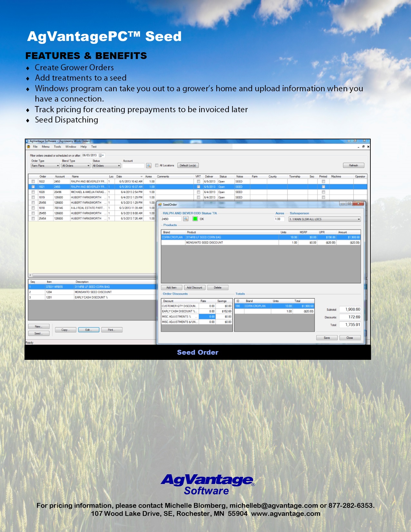Viewport: 411px width, 532px height.
Task: Click the green OK status indicator
Action: 195,219
